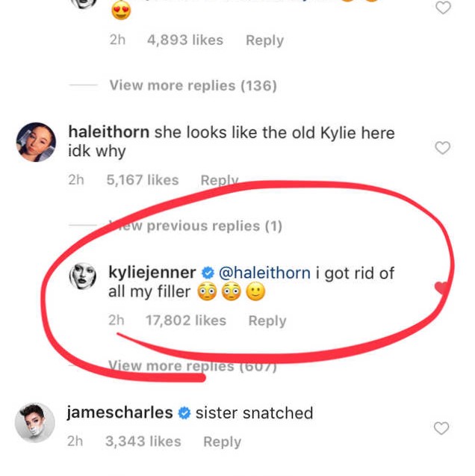This screenshot has width=475, height=476.
Task: Expand view more replies under kyliejenner
Action: pos(193,366)
